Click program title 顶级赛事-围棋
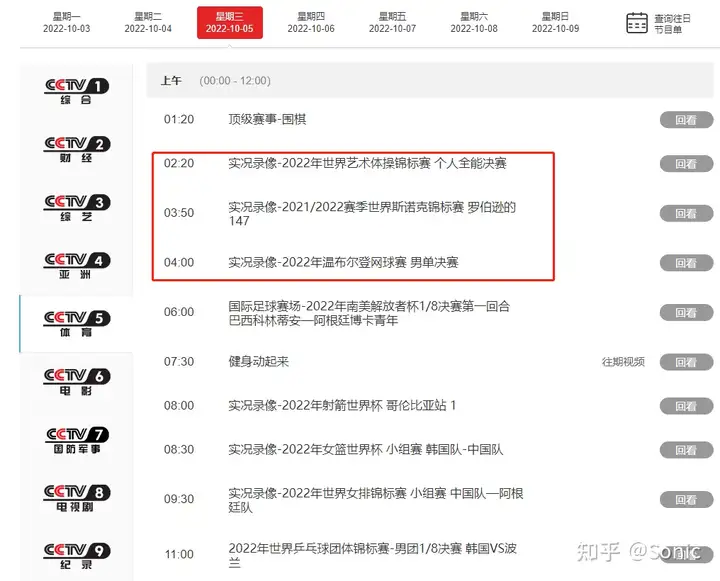 point(267,119)
